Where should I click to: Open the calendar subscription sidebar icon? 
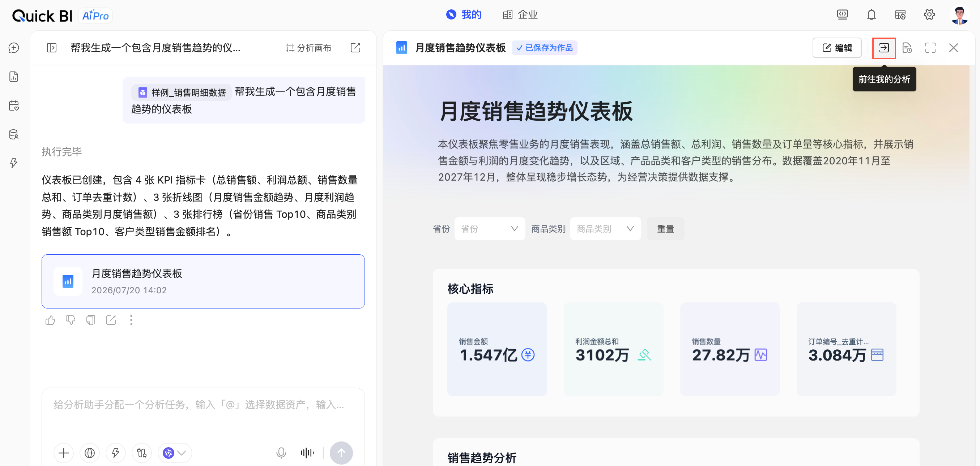pyautogui.click(x=14, y=106)
